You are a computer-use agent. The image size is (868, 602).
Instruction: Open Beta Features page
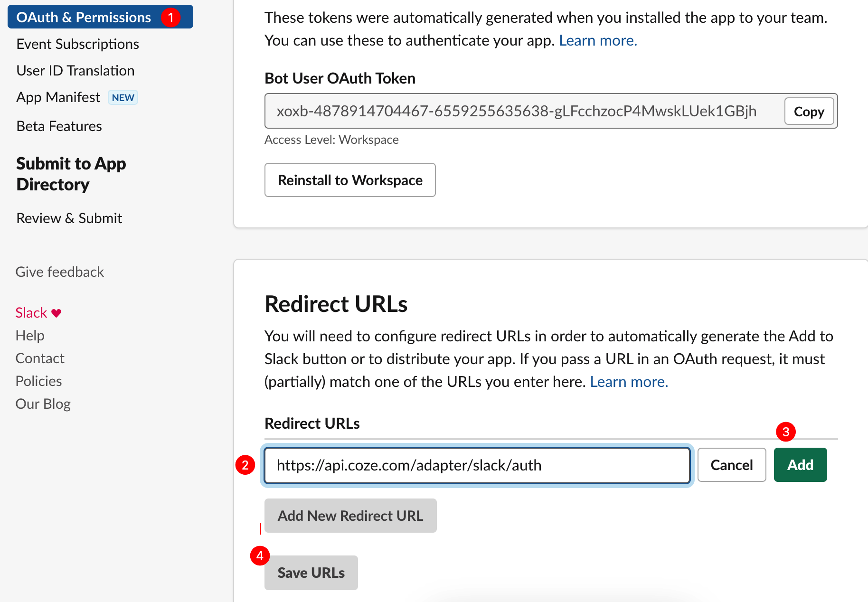(59, 126)
